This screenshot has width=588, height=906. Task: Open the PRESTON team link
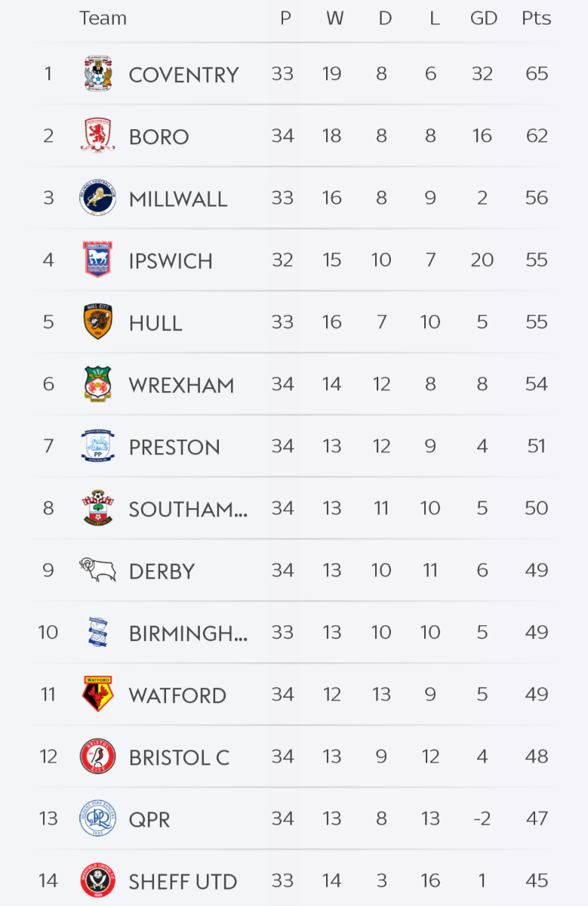click(x=174, y=447)
